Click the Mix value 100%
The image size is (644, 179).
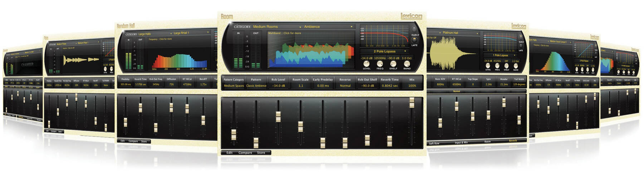[x=412, y=86]
